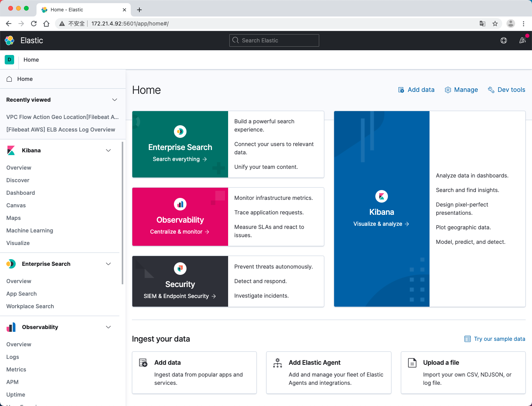Click the Kibana card circle icon

point(382,196)
